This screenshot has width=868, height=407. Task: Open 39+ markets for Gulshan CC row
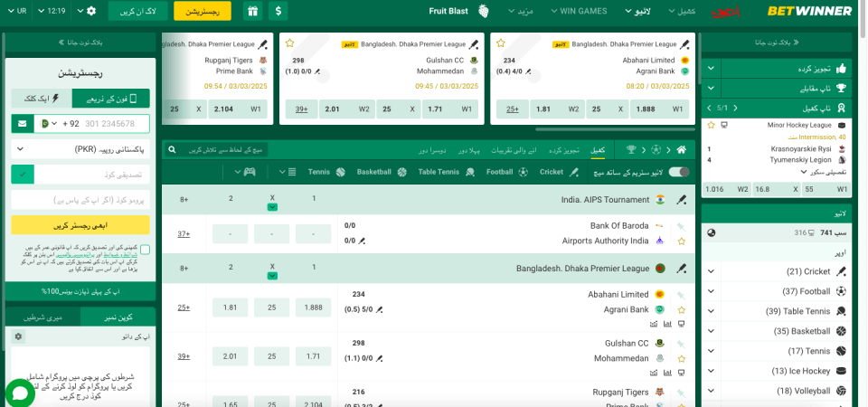tap(184, 356)
